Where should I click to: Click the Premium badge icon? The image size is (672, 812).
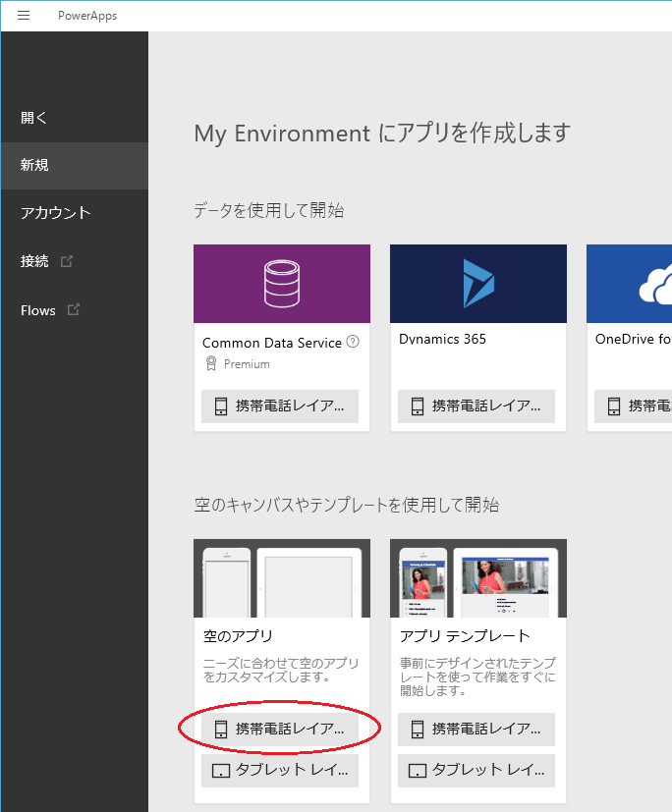211,363
